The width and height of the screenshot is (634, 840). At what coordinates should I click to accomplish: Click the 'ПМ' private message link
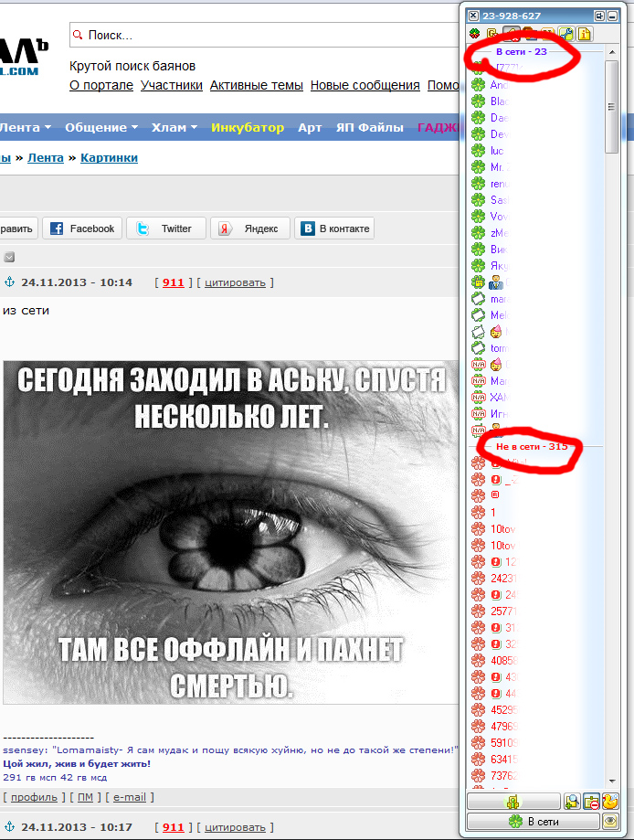tap(85, 797)
